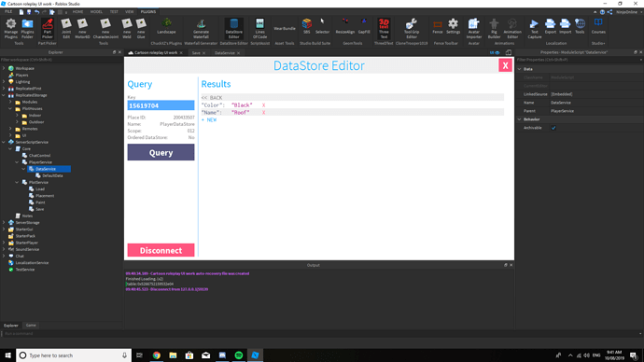This screenshot has width=644, height=362.
Task: Open Google Chrome from the taskbar
Action: tap(157, 355)
